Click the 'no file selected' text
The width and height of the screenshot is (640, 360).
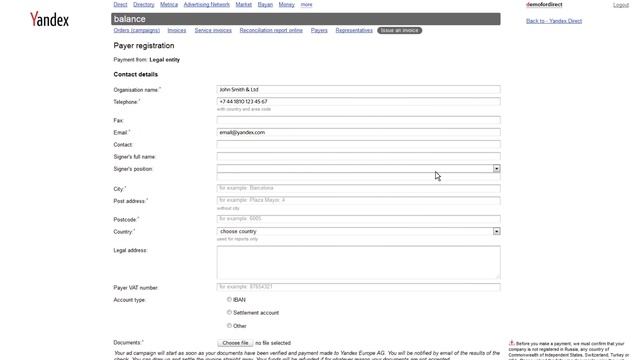273,343
